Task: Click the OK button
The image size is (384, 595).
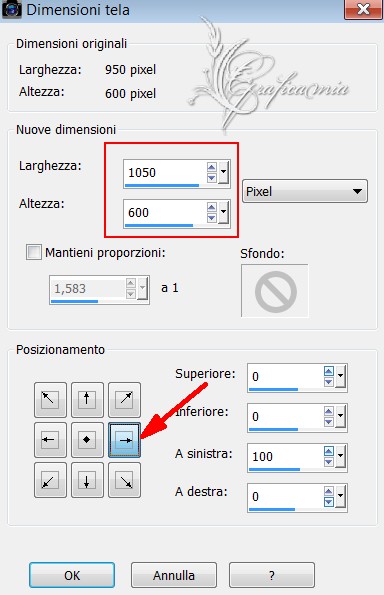Action: coord(72,575)
